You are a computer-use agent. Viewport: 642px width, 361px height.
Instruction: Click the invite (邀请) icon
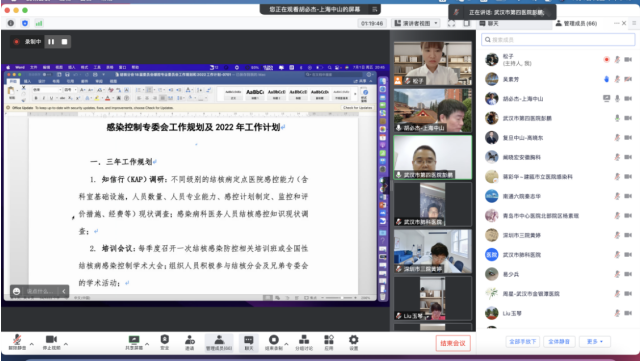point(190,343)
